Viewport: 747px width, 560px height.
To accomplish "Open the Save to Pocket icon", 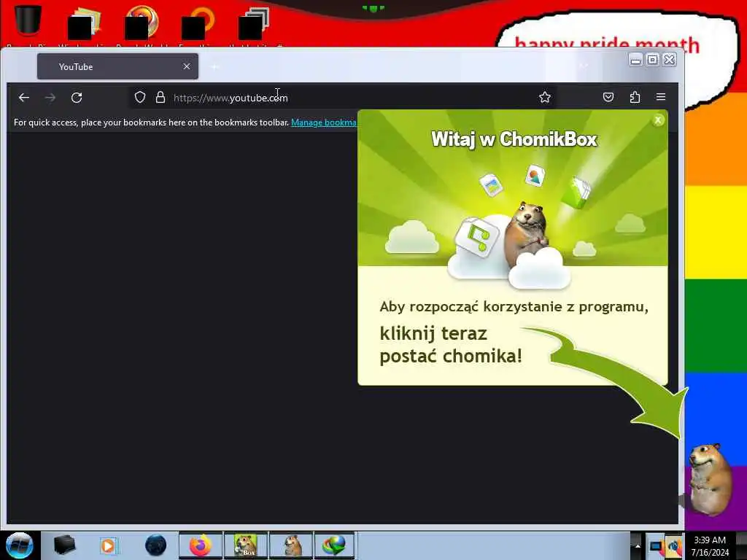I will (608, 97).
